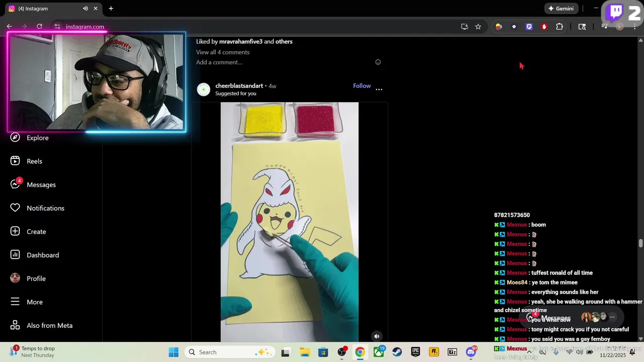This screenshot has width=644, height=362.
Task: Open emoji picker in comment box
Action: [378, 62]
